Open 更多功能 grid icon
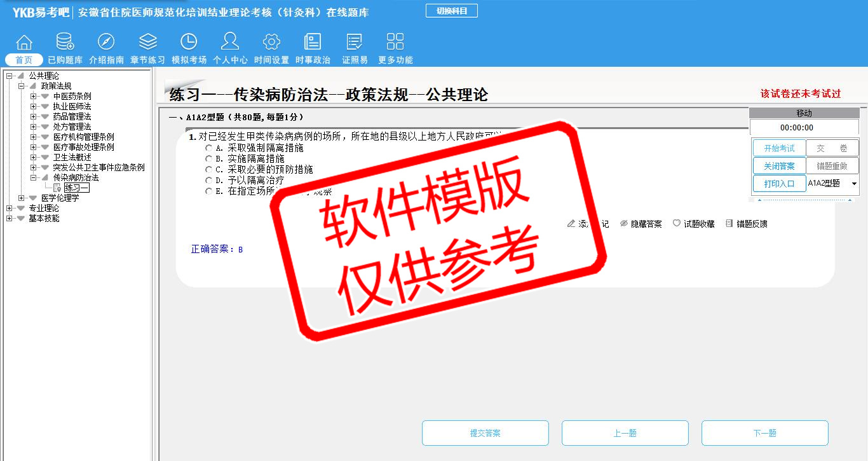The height and width of the screenshot is (461, 868). [x=395, y=43]
